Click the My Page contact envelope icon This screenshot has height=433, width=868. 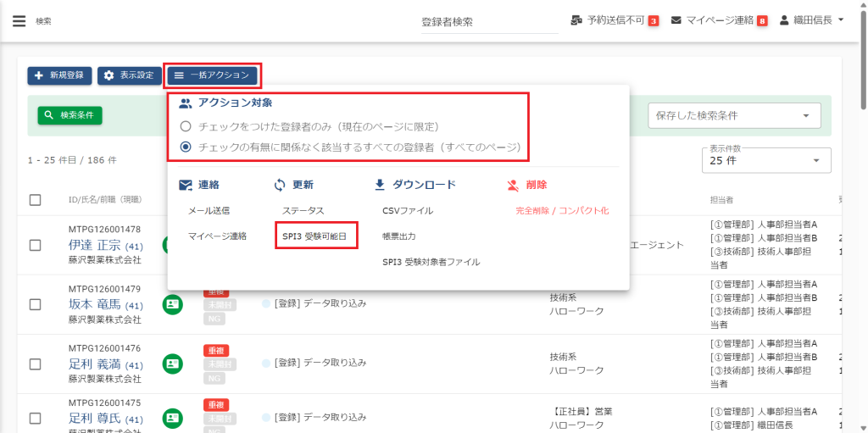676,20
